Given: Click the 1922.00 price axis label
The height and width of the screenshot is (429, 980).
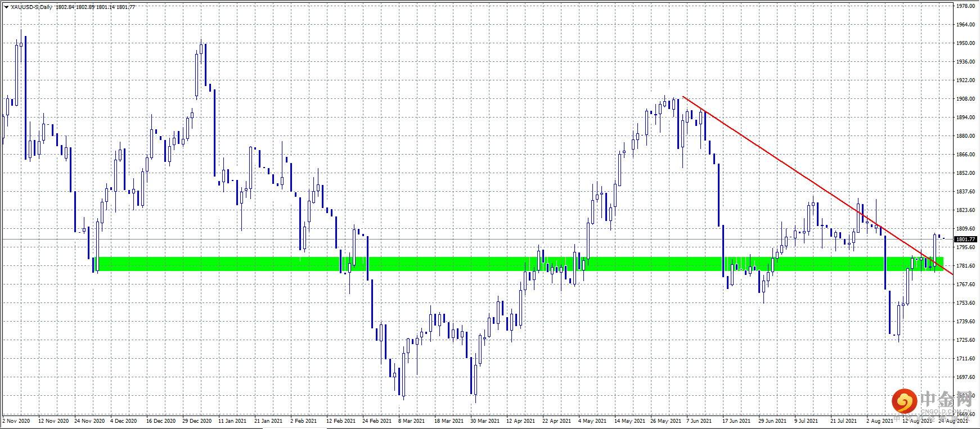Looking at the screenshot, I should (965, 80).
